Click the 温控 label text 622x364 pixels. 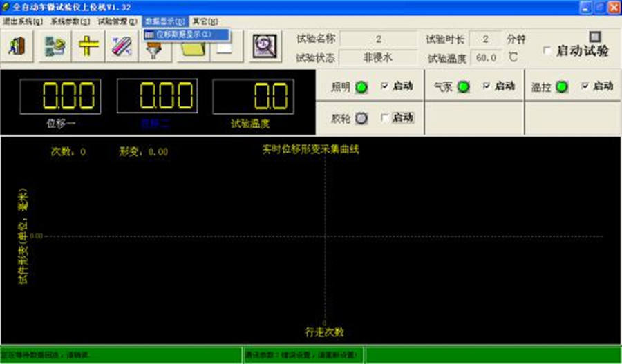tap(541, 87)
